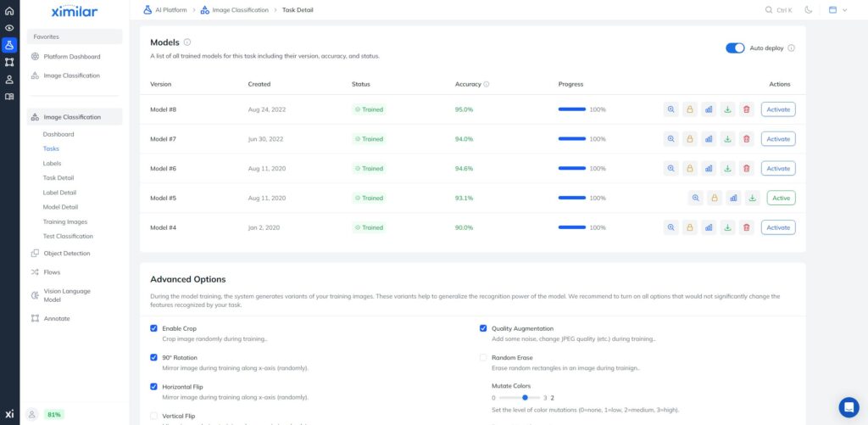Select Task Detail in the sidebar

pos(58,178)
